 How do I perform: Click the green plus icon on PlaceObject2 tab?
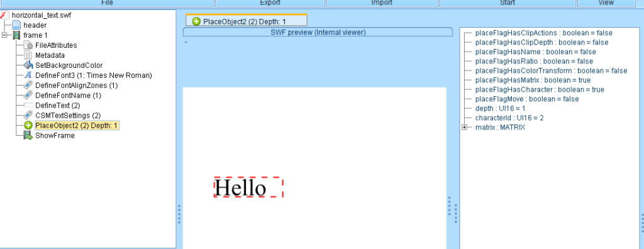[x=196, y=21]
